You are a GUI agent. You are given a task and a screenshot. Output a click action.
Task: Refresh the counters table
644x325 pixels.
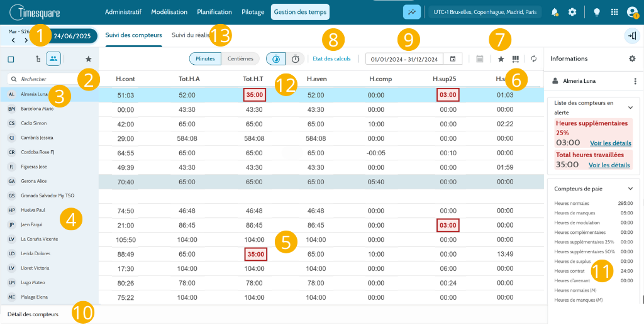tap(533, 58)
